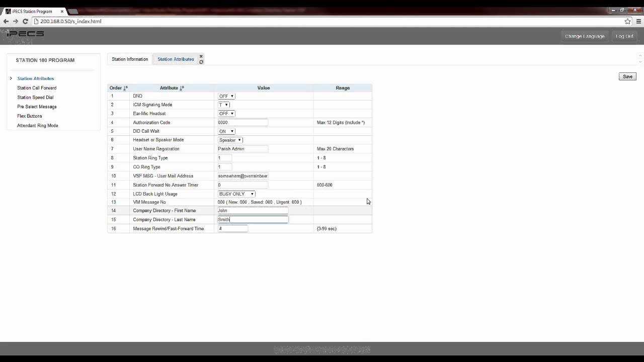The height and width of the screenshot is (362, 644).
Task: Open Ear-Mic Headset dropdown
Action: (x=226, y=114)
